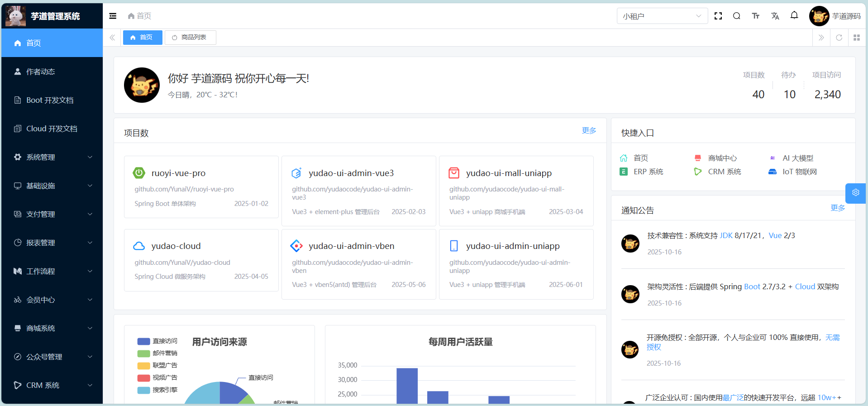Open the 芋道源码 user avatar menu
The width and height of the screenshot is (868, 406).
click(835, 16)
